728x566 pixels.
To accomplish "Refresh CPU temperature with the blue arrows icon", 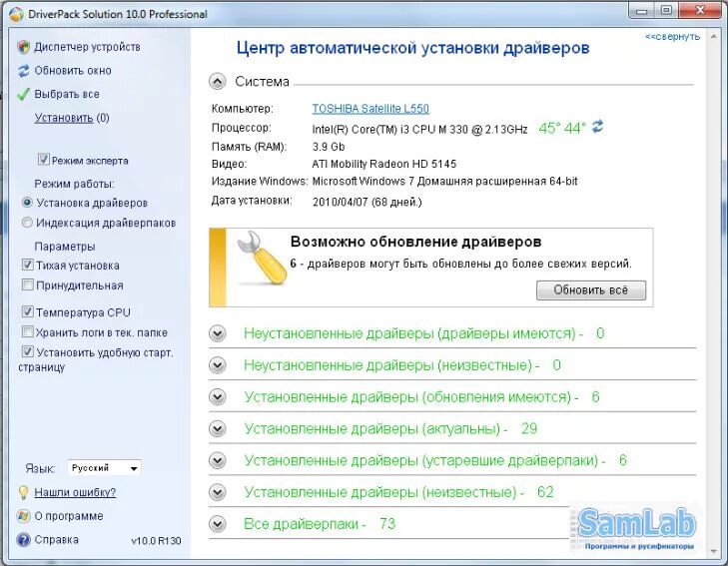I will point(597,127).
